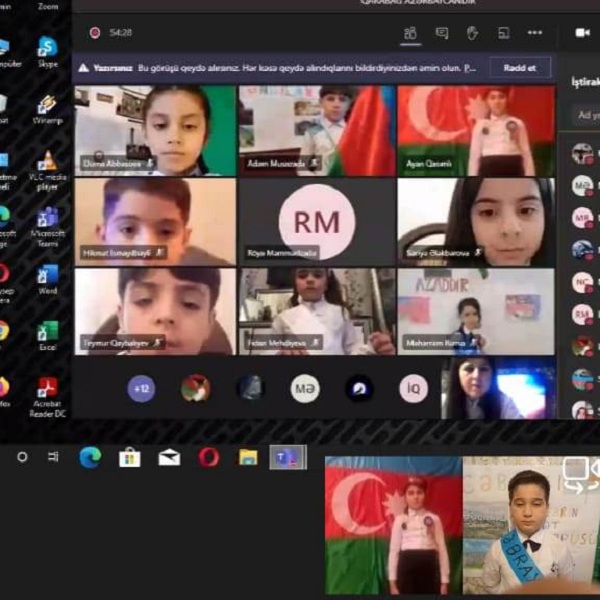Select Teymur Qaybalıyev's video tile
The height and width of the screenshot is (600, 600).
click(x=155, y=312)
